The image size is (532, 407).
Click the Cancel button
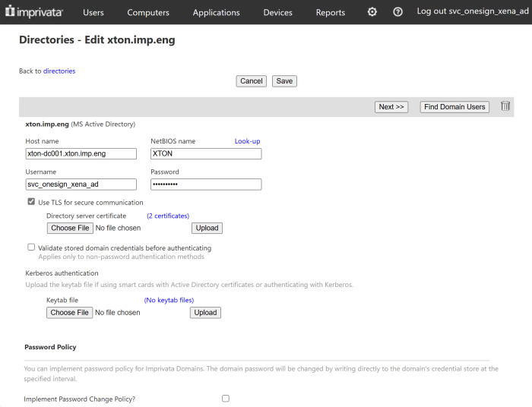click(x=252, y=81)
